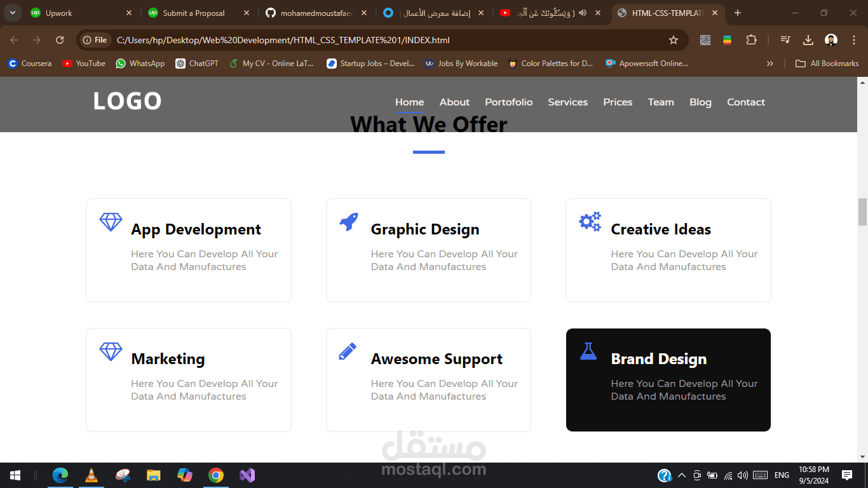Image resolution: width=868 pixels, height=488 pixels.
Task: Open the ChatGPT bookmark
Action: tap(197, 64)
